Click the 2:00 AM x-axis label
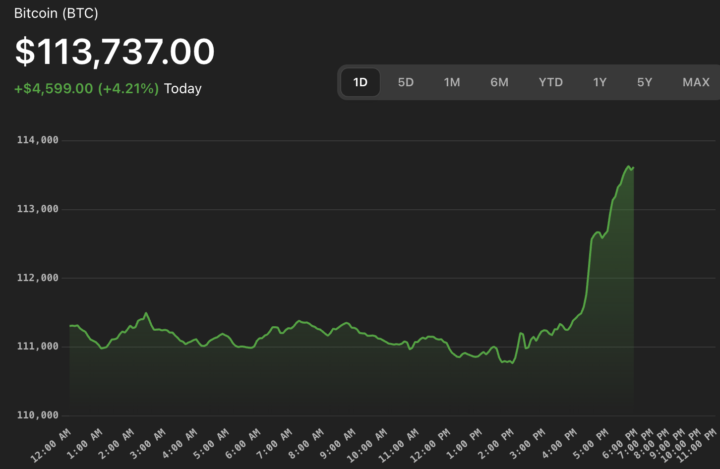 pyautogui.click(x=117, y=444)
